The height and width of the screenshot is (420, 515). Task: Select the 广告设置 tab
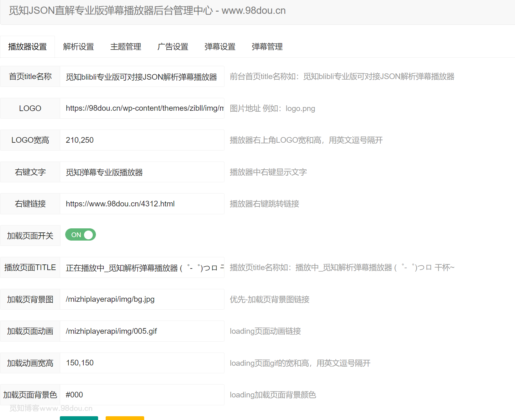[x=173, y=47]
